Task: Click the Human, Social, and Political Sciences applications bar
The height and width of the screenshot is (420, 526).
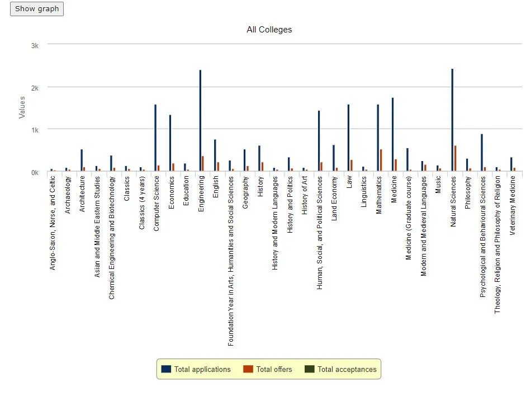Action: (319, 141)
